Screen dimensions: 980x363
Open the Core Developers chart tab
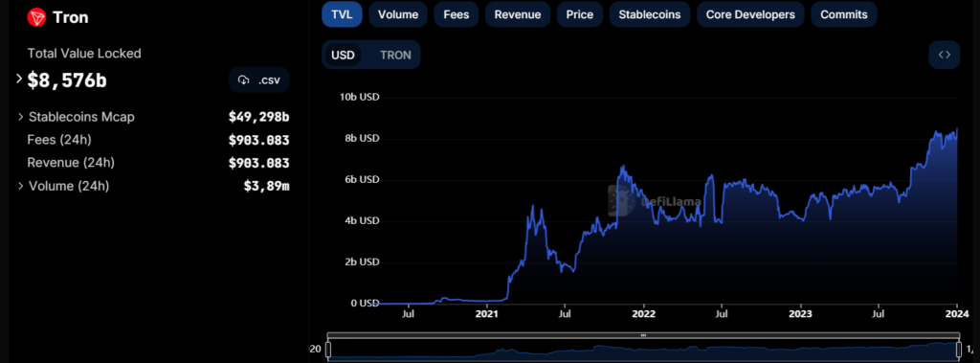click(x=750, y=14)
